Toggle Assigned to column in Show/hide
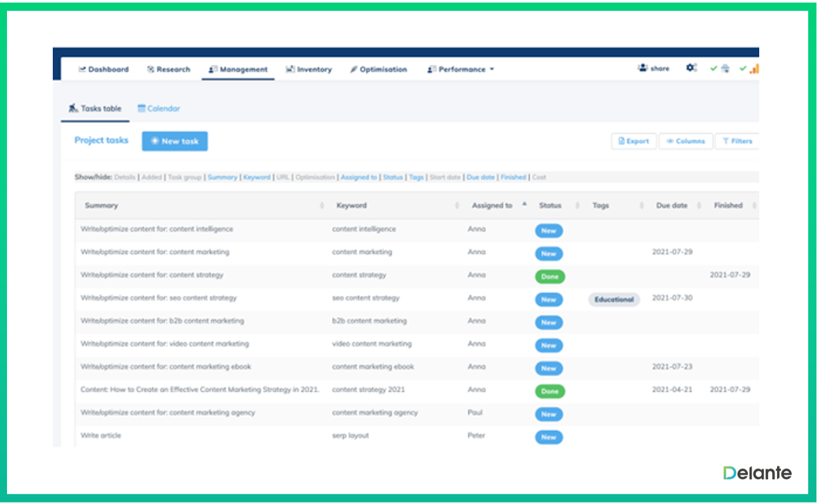 pos(359,177)
